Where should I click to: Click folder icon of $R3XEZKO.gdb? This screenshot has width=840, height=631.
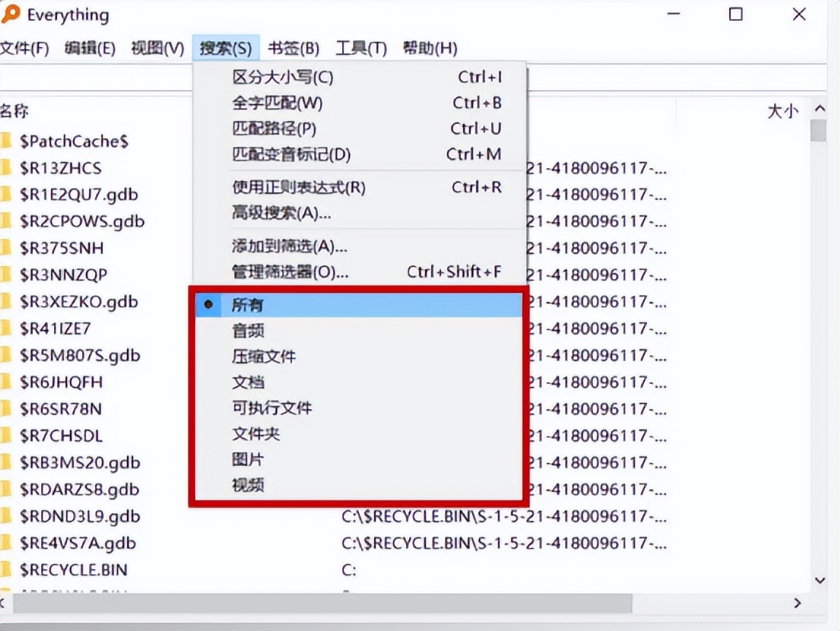click(5, 302)
